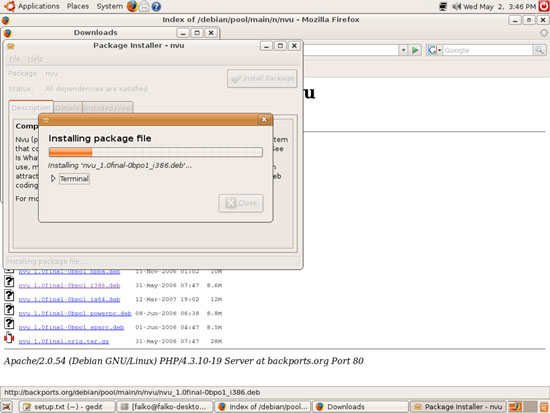The width and height of the screenshot is (550, 413).
Task: Focus the Google search input field
Action: pyautogui.click(x=488, y=50)
